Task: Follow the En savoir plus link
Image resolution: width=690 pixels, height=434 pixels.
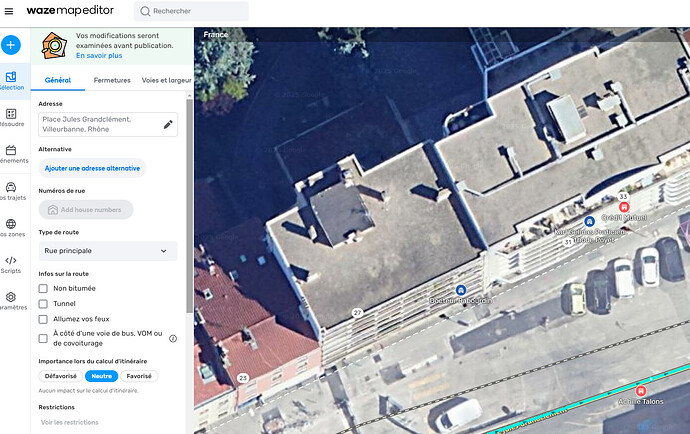Action: (x=99, y=56)
